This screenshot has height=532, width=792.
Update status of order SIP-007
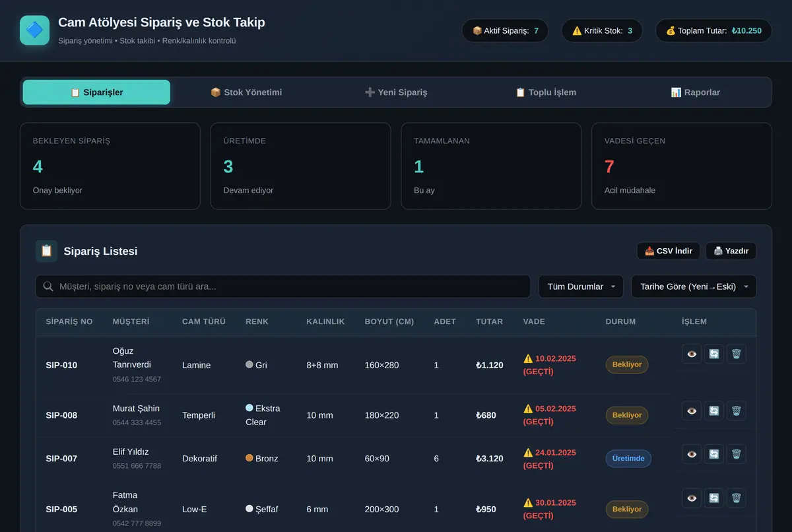click(x=714, y=454)
